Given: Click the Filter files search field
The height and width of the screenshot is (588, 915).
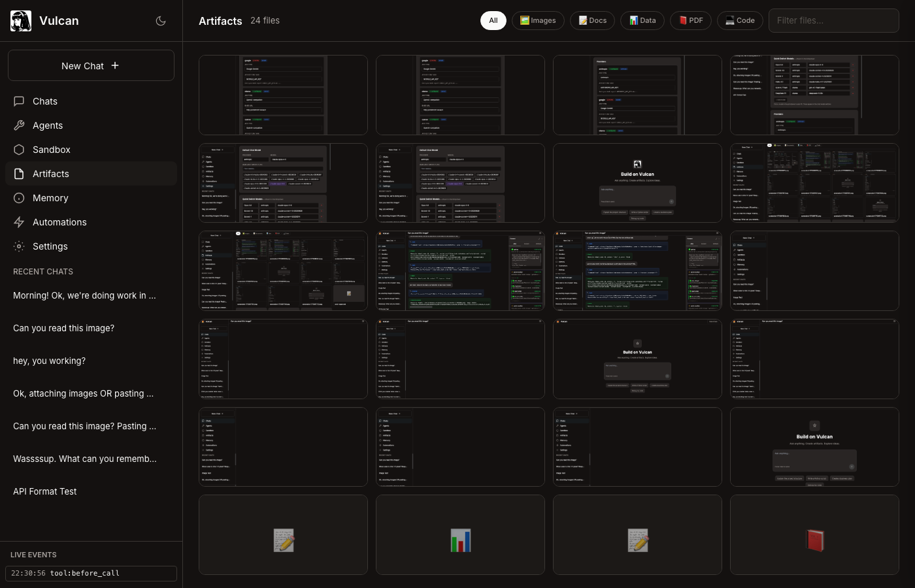Looking at the screenshot, I should (833, 20).
